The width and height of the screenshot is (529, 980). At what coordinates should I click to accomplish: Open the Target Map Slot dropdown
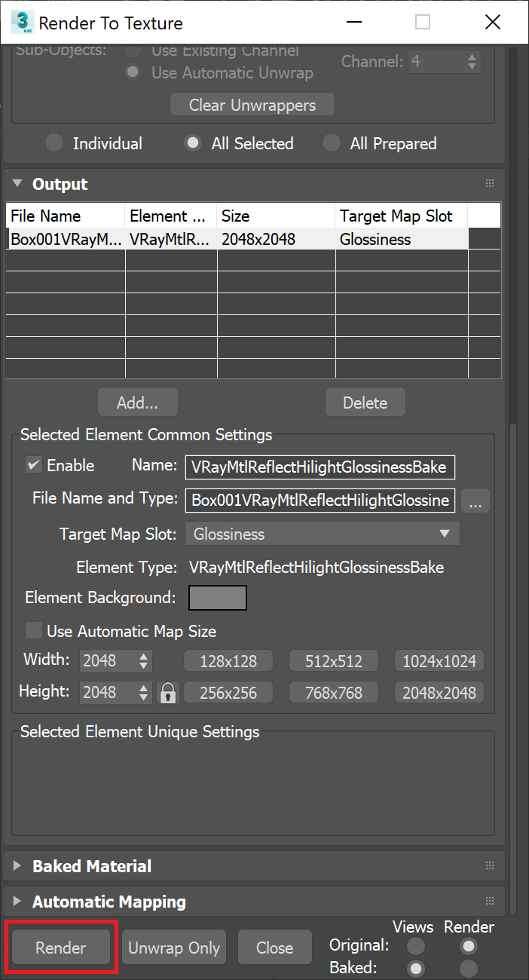447,534
